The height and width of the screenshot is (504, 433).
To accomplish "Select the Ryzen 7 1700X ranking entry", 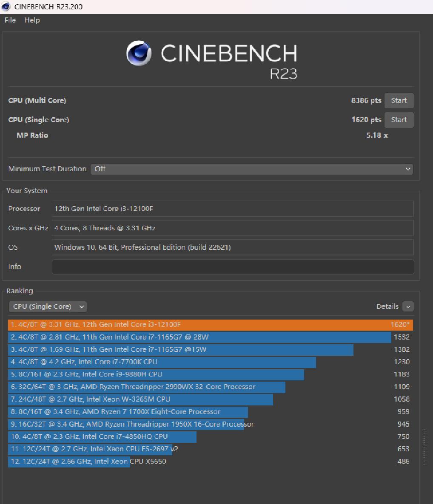I will tap(128, 411).
